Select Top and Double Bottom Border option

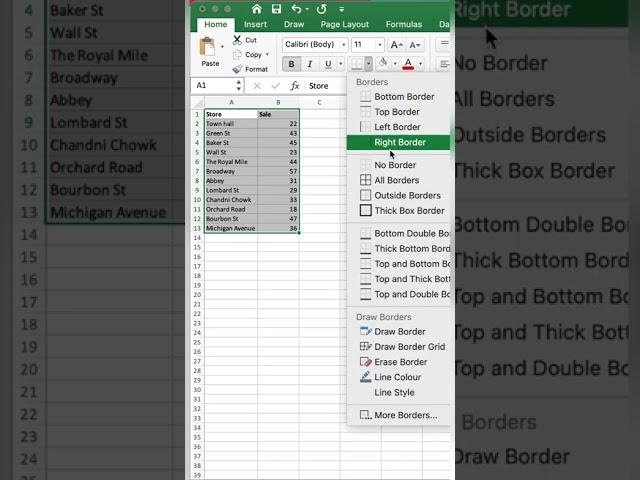[x=398, y=294]
